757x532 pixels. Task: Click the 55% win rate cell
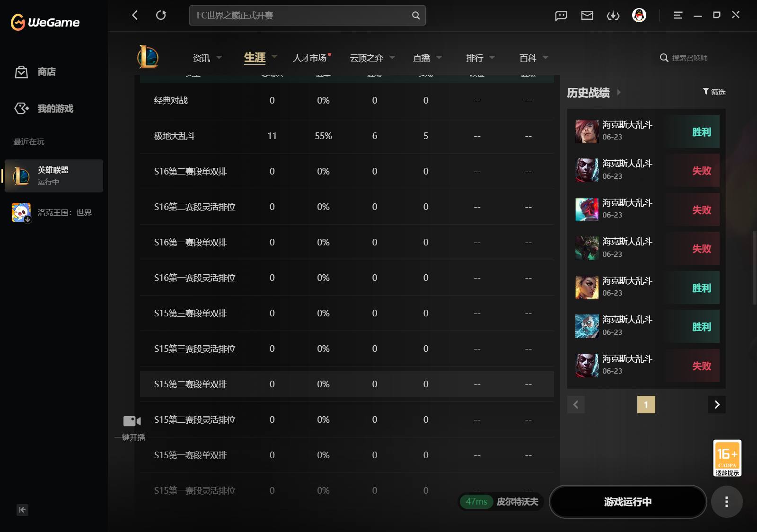pyautogui.click(x=323, y=136)
